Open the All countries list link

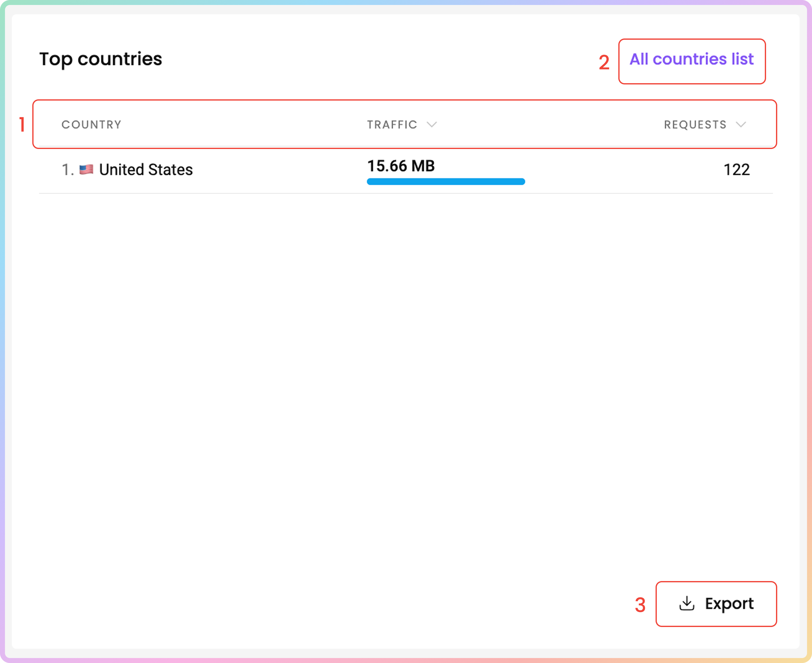(x=691, y=60)
